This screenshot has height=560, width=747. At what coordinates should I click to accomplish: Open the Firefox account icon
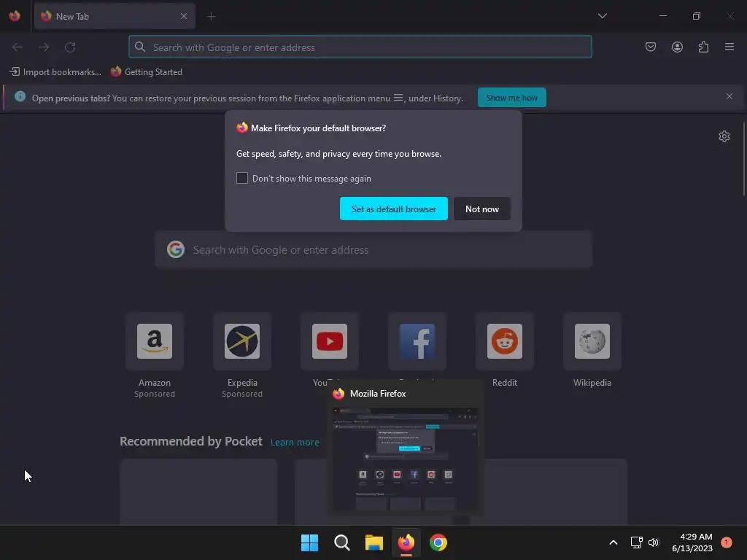pos(677,47)
